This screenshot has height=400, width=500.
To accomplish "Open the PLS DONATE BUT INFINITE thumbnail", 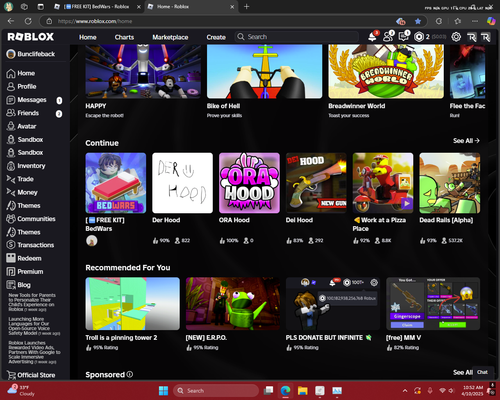I will click(x=333, y=304).
